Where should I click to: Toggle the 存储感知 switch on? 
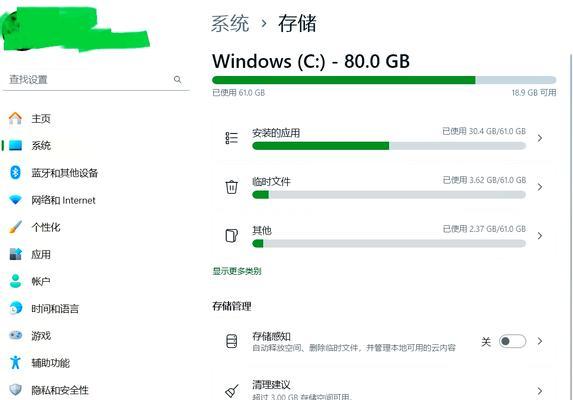pos(512,341)
